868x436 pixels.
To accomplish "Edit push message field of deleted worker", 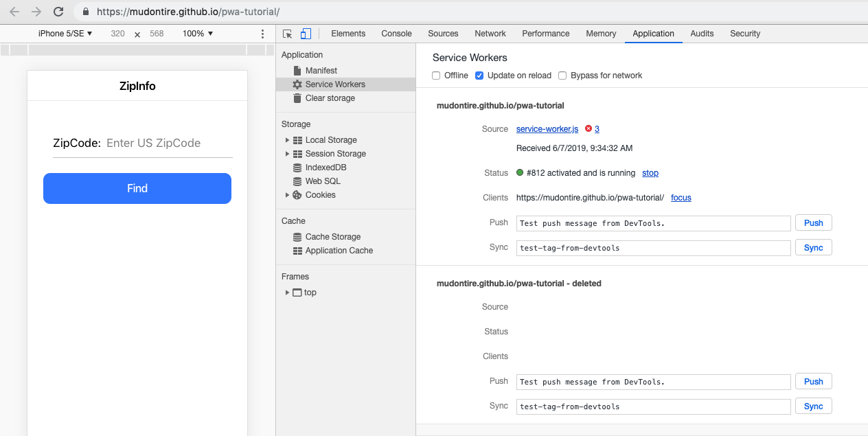I will coord(654,382).
